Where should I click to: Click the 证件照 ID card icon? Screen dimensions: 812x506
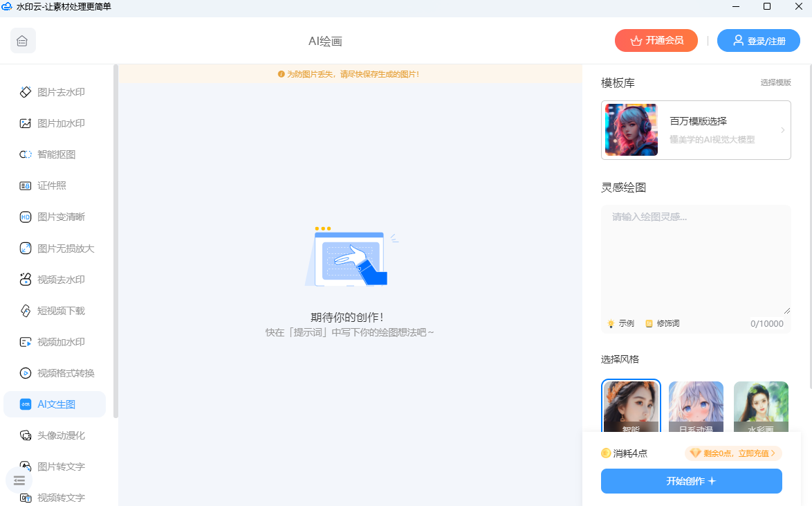26,186
